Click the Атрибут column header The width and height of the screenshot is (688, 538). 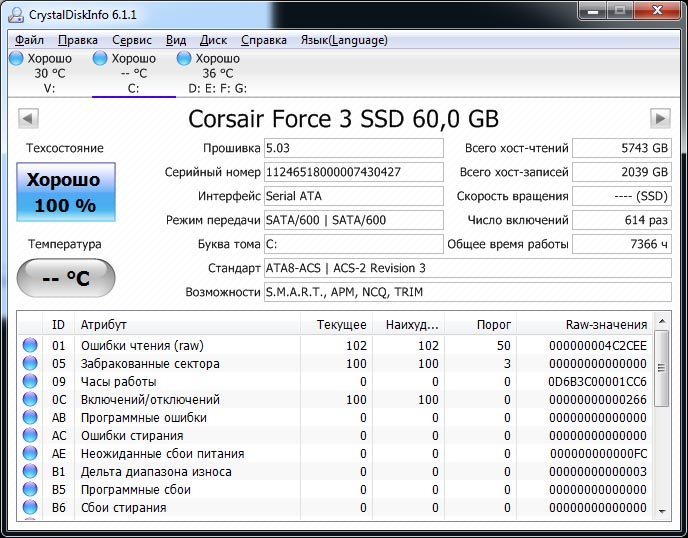pos(190,324)
